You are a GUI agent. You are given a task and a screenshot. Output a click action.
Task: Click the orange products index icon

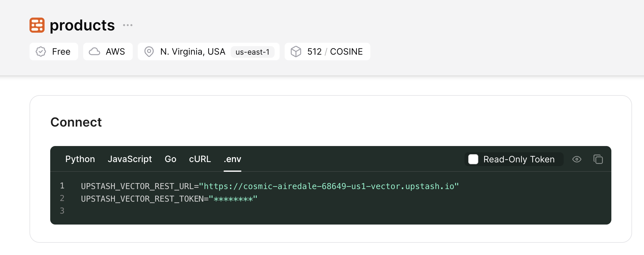[x=37, y=25]
